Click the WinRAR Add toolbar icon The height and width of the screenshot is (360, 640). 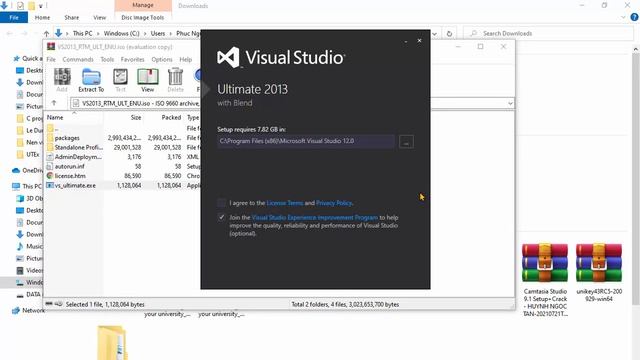coord(62,80)
